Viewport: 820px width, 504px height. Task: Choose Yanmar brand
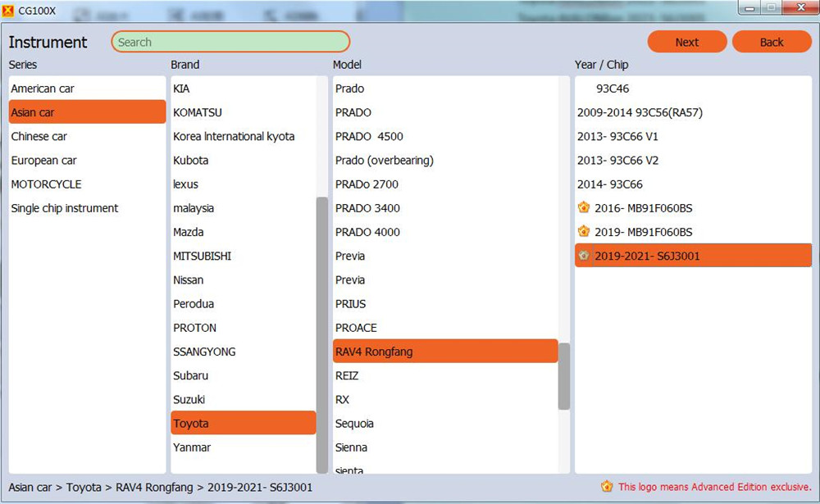[244, 447]
